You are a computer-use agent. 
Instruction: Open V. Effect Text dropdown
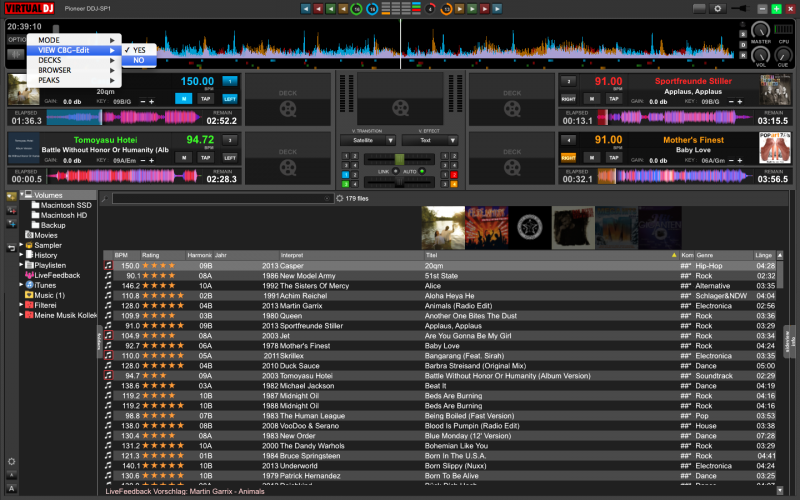430,140
